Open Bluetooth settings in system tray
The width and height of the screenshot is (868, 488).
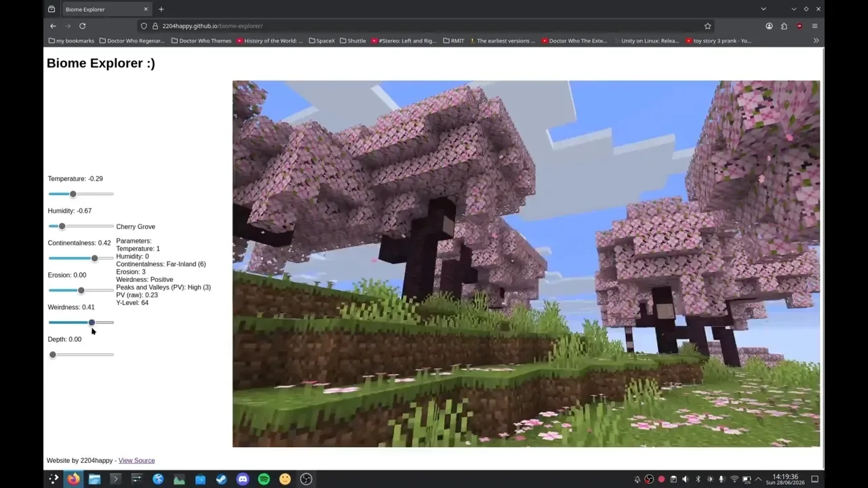(x=698, y=479)
